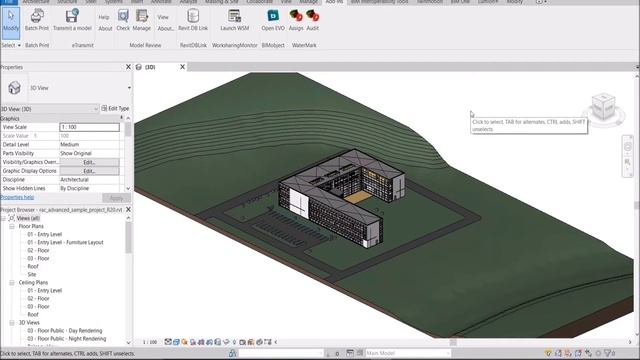Click the zoom tool on navigation bar
This screenshot has width=640, height=360.
click(628, 162)
